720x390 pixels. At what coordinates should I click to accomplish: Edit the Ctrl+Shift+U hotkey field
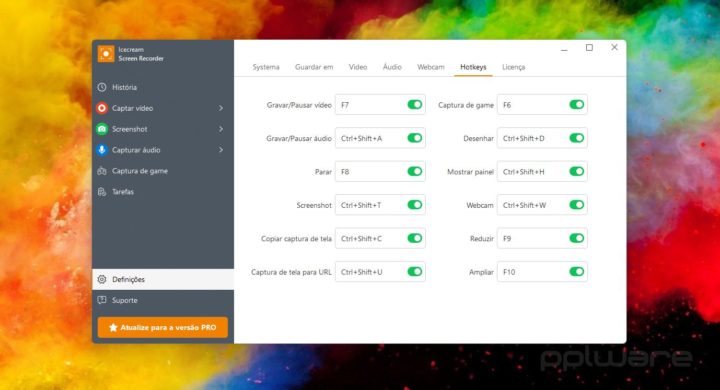pyautogui.click(x=380, y=271)
